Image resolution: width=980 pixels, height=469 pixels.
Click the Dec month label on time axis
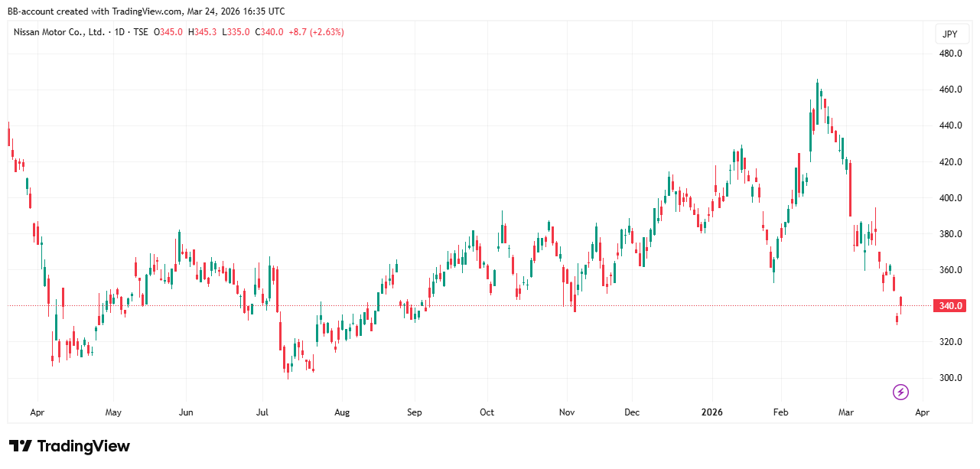pyautogui.click(x=632, y=412)
